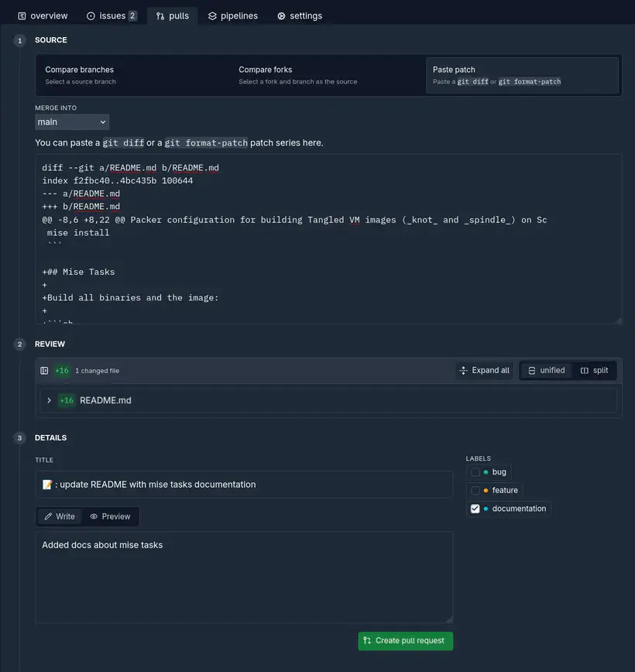Open the overview tab
This screenshot has height=672, width=635.
[43, 15]
